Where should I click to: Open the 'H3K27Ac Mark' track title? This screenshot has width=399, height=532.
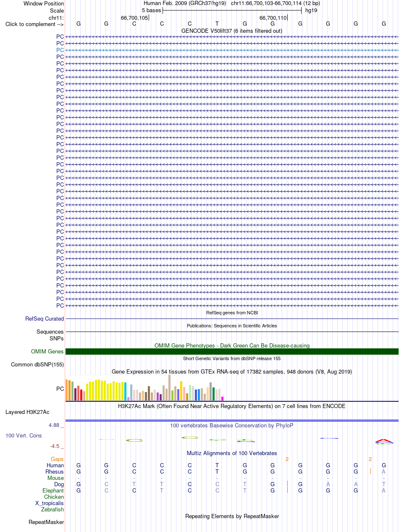click(232, 406)
